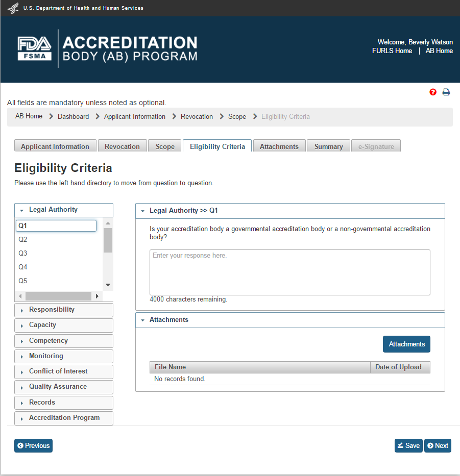Image resolution: width=460 pixels, height=476 pixels.
Task: Click the HHS eagle logo icon
Action: coord(13,8)
